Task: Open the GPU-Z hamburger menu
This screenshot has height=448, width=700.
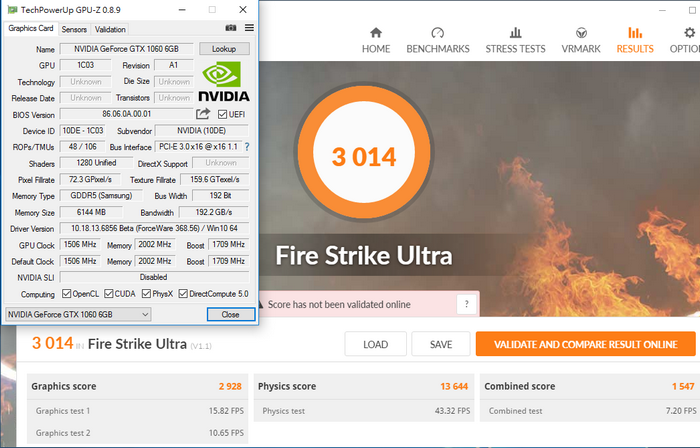Action: point(247,29)
